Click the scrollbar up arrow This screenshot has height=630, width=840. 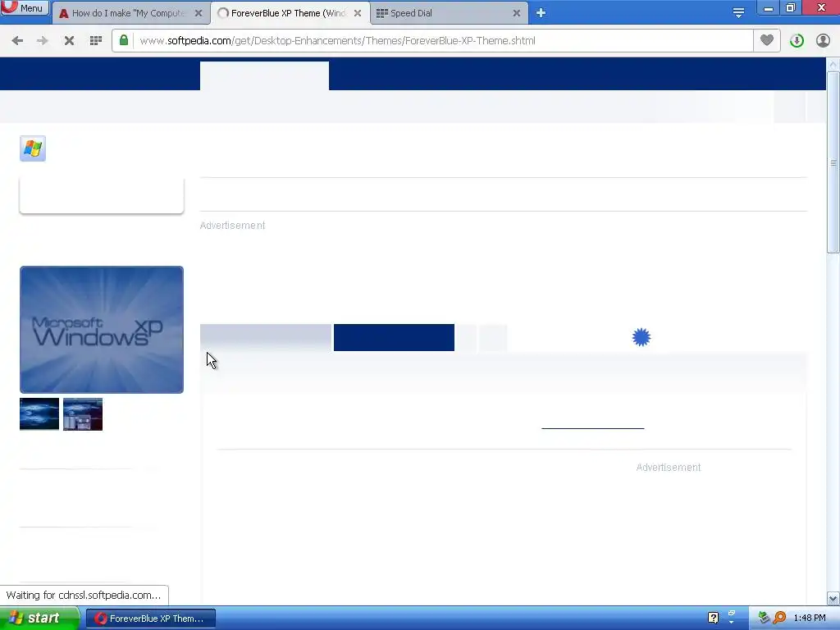pyautogui.click(x=833, y=64)
